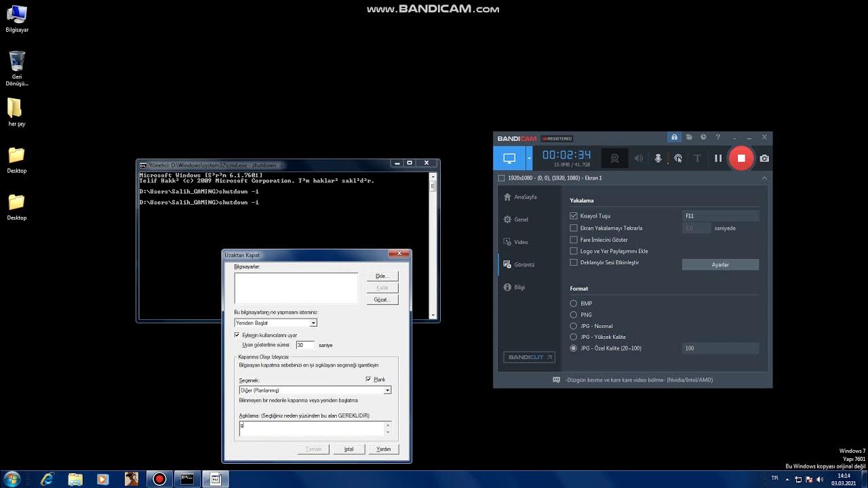868x488 pixels.
Task: Click the JPG quality value field showing 100
Action: [720, 348]
